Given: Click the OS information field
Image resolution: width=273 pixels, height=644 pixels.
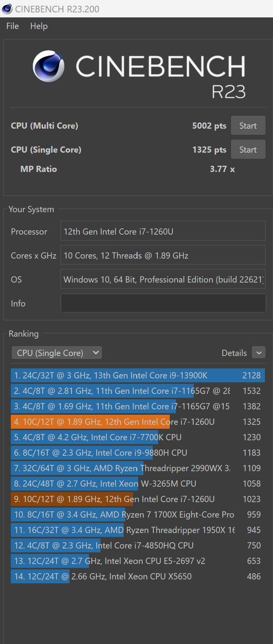Looking at the screenshot, I should pyautogui.click(x=163, y=279).
